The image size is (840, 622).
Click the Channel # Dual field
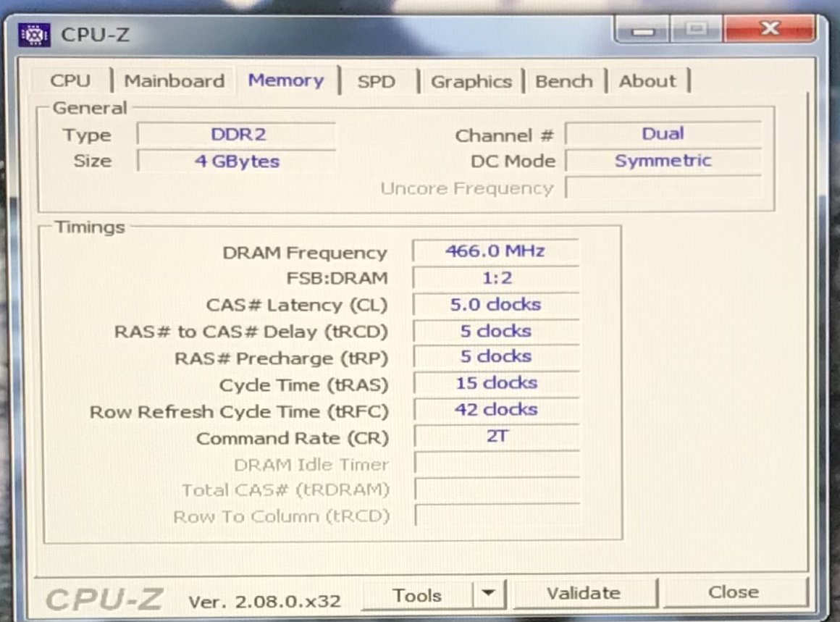662,134
